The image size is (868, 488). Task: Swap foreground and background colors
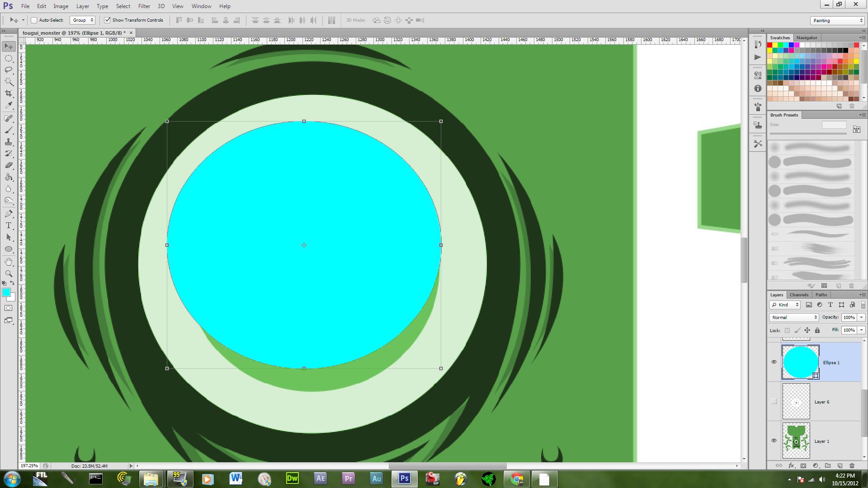coord(13,283)
